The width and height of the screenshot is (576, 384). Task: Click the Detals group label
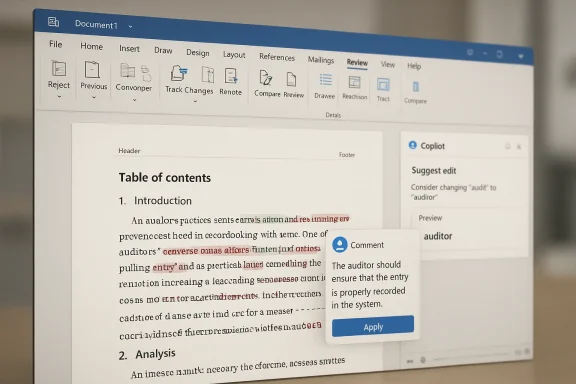[333, 115]
